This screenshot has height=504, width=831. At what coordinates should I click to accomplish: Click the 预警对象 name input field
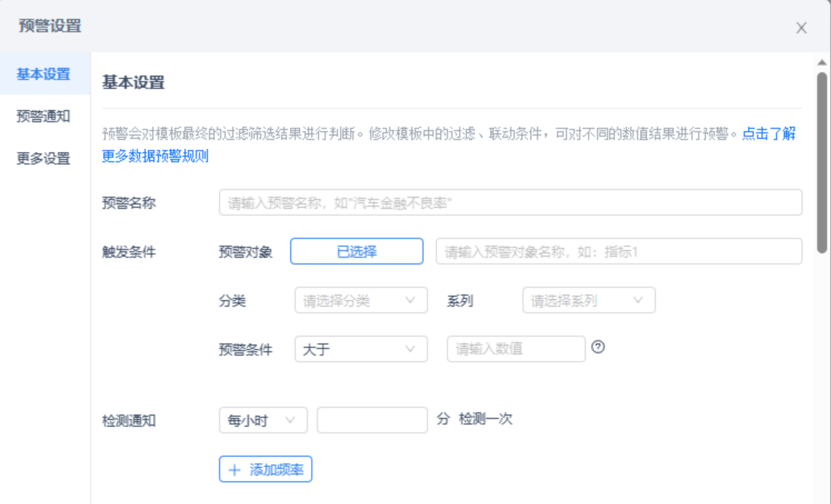point(618,252)
